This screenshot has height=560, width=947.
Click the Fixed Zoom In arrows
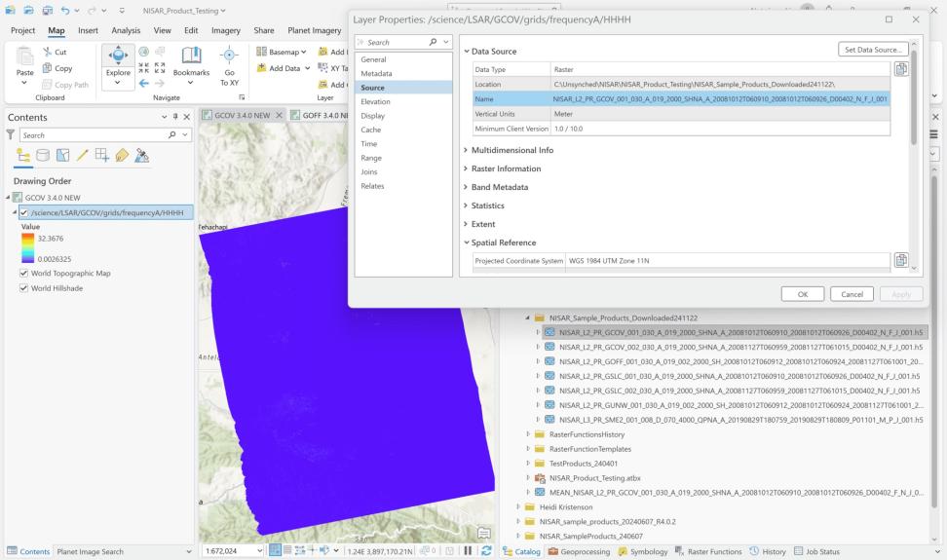pos(144,67)
